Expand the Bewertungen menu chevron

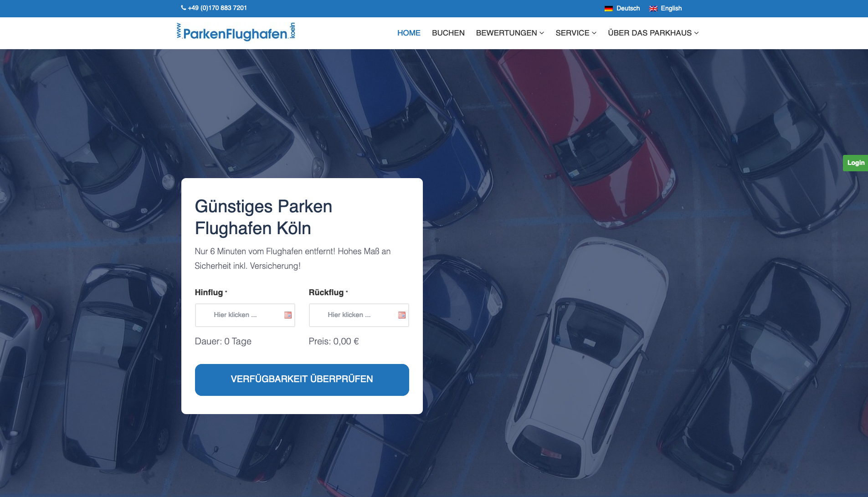tap(542, 33)
